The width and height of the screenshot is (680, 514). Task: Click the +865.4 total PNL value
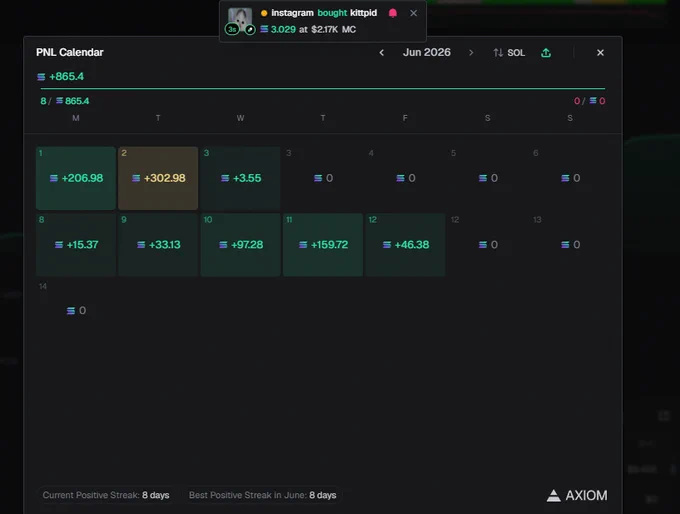(x=60, y=77)
